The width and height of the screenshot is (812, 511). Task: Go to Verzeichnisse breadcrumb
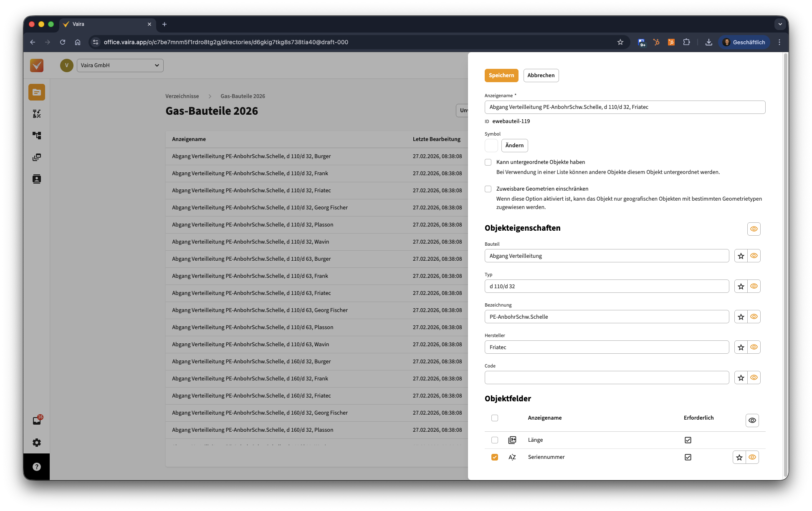click(182, 96)
